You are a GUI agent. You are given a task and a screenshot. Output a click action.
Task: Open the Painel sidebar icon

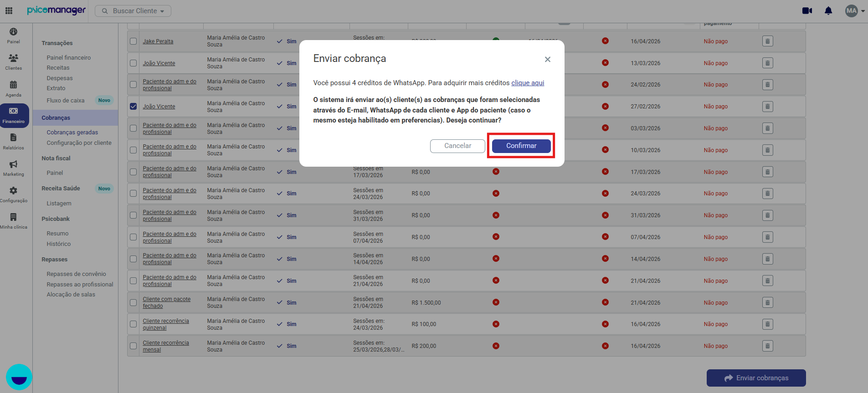click(x=13, y=36)
